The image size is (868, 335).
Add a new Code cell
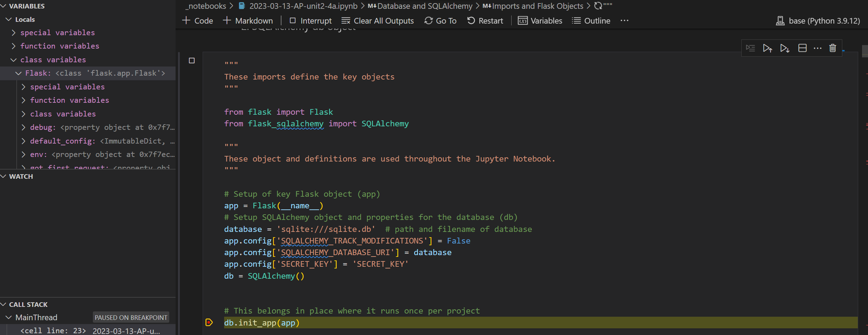(198, 21)
